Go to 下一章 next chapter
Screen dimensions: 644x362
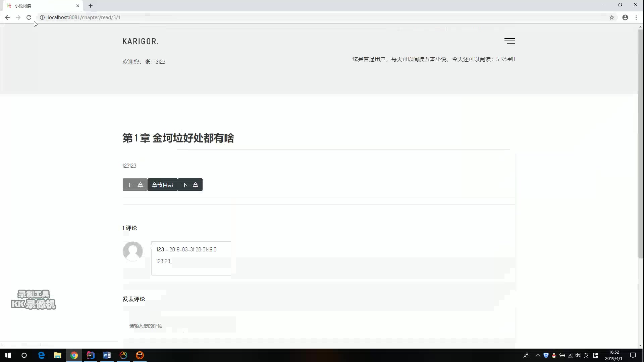coord(190,185)
